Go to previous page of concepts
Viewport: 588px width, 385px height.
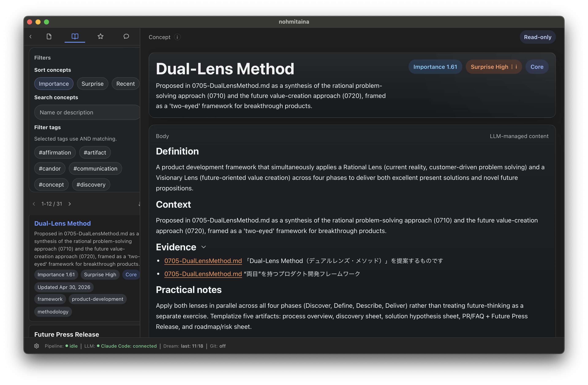point(34,204)
